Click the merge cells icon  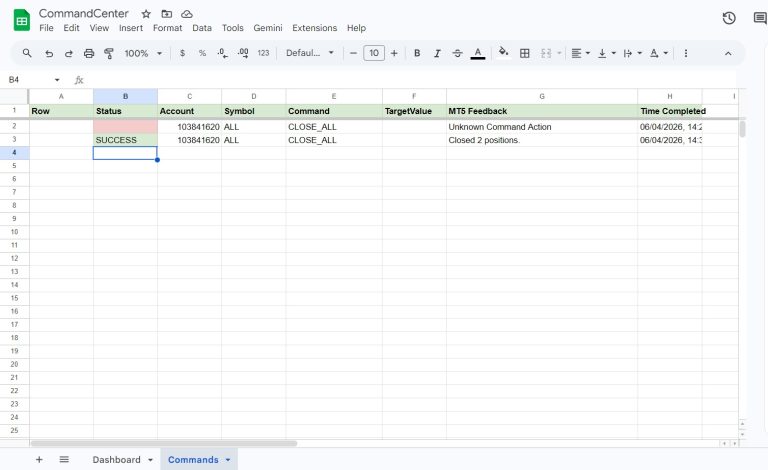[x=546, y=53]
